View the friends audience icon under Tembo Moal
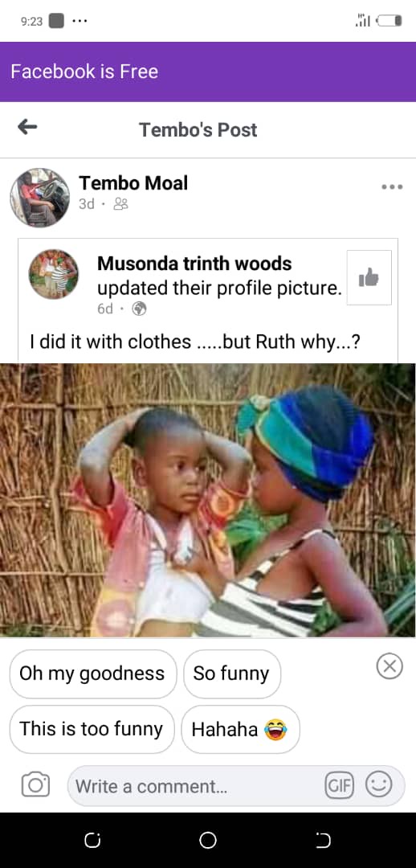The image size is (416, 868). click(x=120, y=205)
